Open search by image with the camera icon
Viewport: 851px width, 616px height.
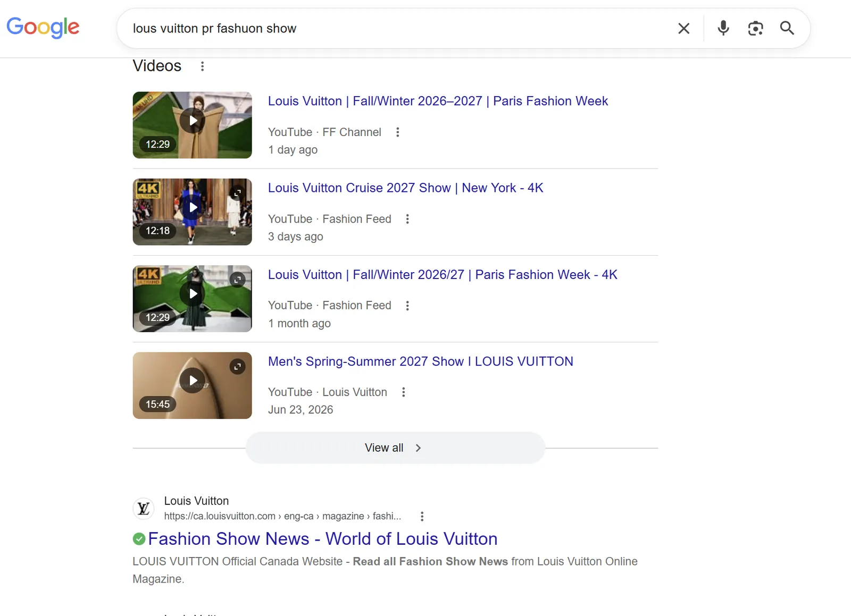click(x=755, y=28)
